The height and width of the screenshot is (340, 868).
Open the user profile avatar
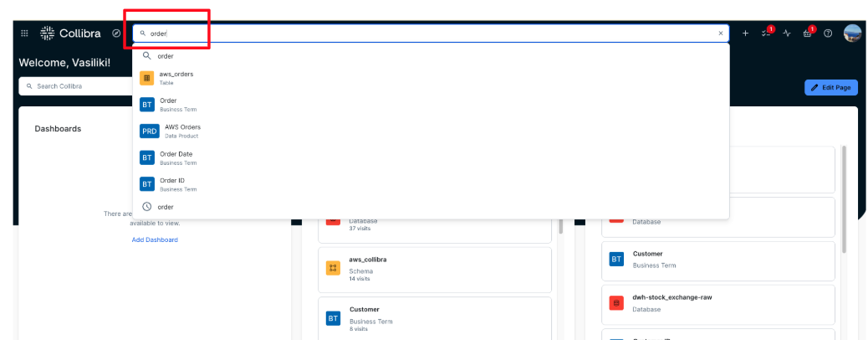click(852, 33)
